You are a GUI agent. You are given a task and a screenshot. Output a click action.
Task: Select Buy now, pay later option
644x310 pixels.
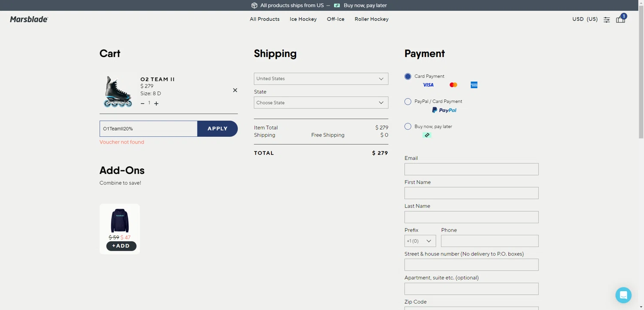(x=408, y=126)
